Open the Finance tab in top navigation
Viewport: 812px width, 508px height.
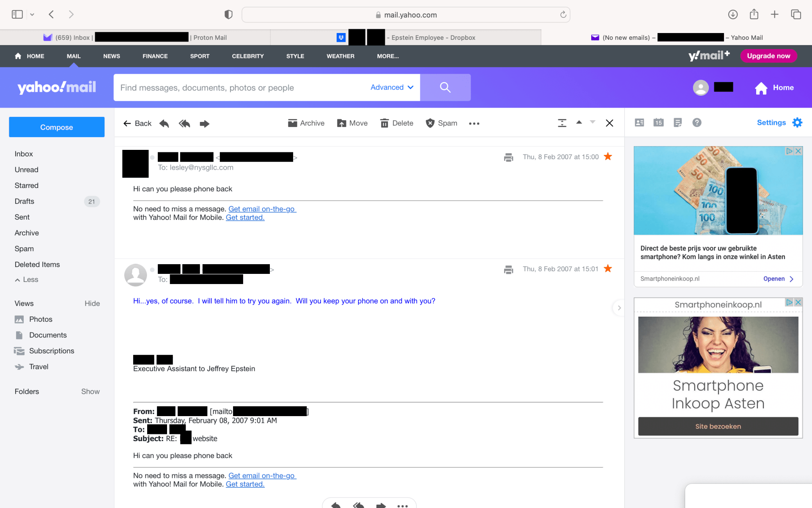[155, 56]
